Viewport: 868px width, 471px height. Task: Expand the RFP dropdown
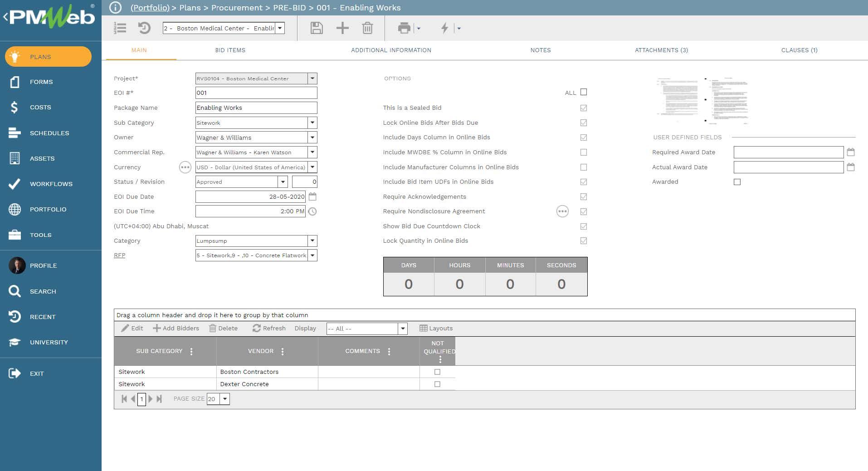[x=312, y=255]
